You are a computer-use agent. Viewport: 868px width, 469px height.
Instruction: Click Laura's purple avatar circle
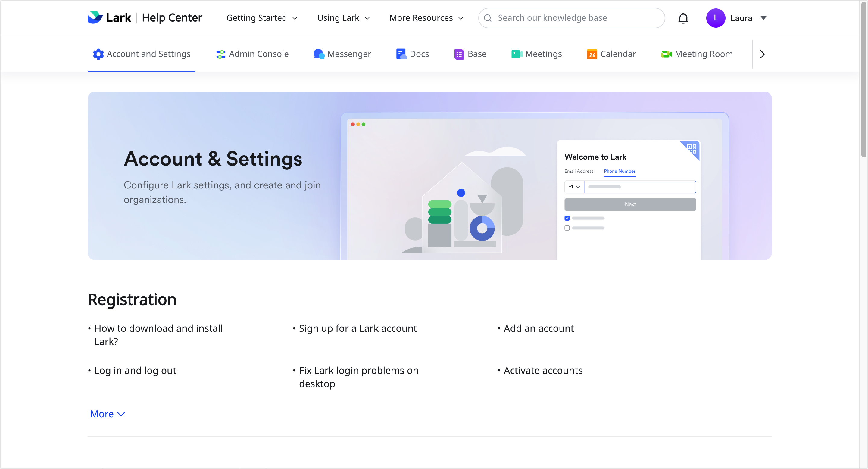[715, 18]
